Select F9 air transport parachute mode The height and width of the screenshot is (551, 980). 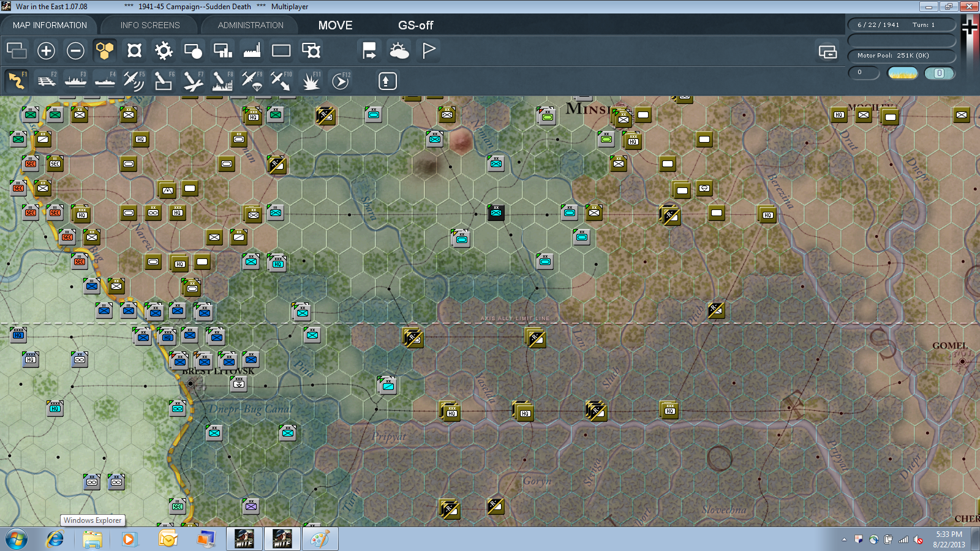[x=252, y=80]
